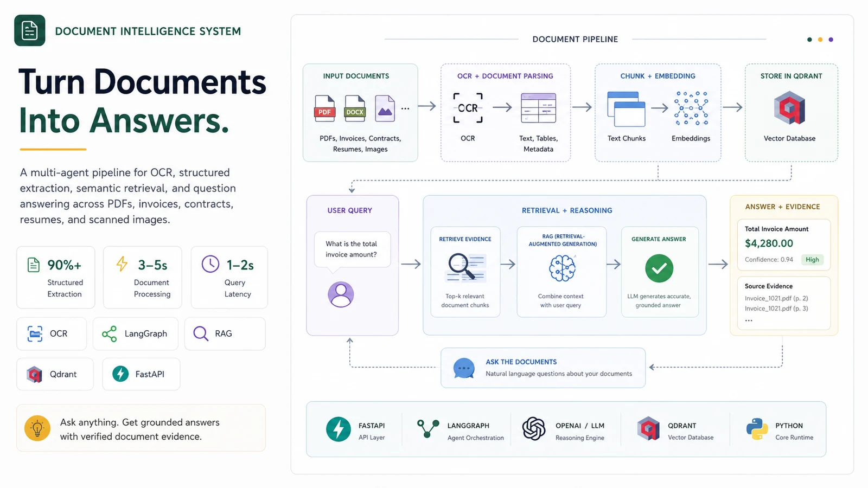Click the ellipsis after the input document icons

click(x=405, y=109)
